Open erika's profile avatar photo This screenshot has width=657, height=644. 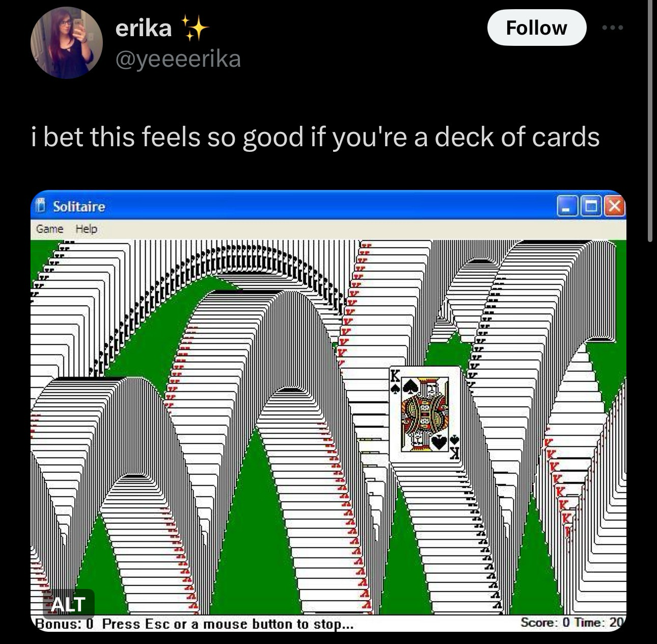(x=67, y=42)
